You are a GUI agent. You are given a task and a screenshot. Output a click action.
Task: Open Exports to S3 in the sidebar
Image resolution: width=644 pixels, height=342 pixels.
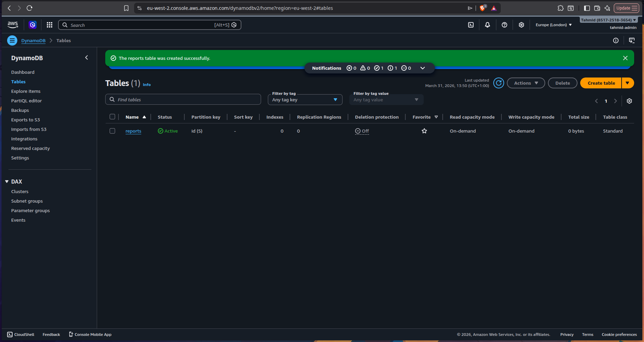tap(25, 120)
